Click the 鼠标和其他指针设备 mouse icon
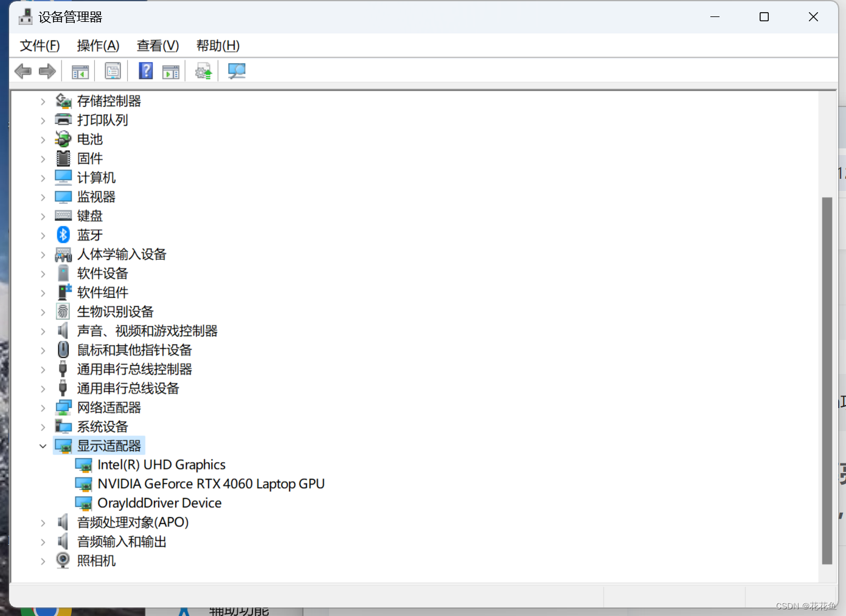Screen dimensions: 846x616 tap(63, 350)
